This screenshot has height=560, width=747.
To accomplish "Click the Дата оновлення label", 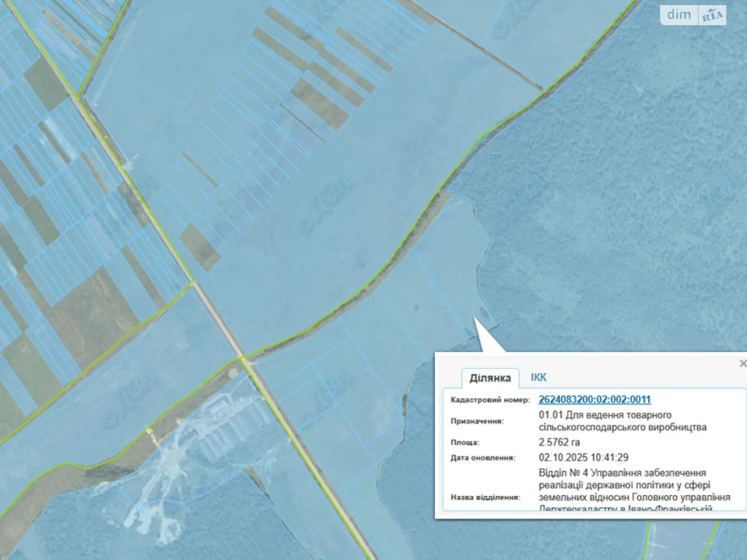I will tap(483, 458).
